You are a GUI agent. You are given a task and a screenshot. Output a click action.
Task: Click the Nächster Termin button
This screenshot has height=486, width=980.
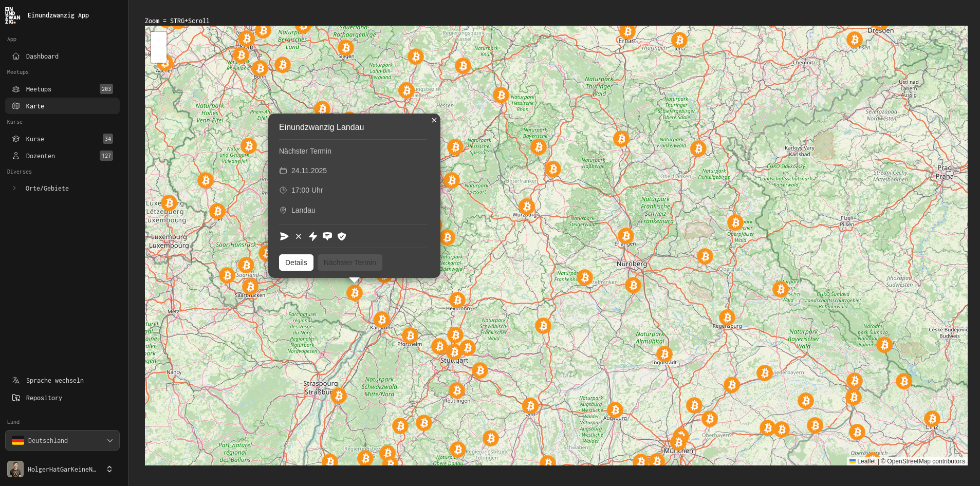[x=349, y=263]
